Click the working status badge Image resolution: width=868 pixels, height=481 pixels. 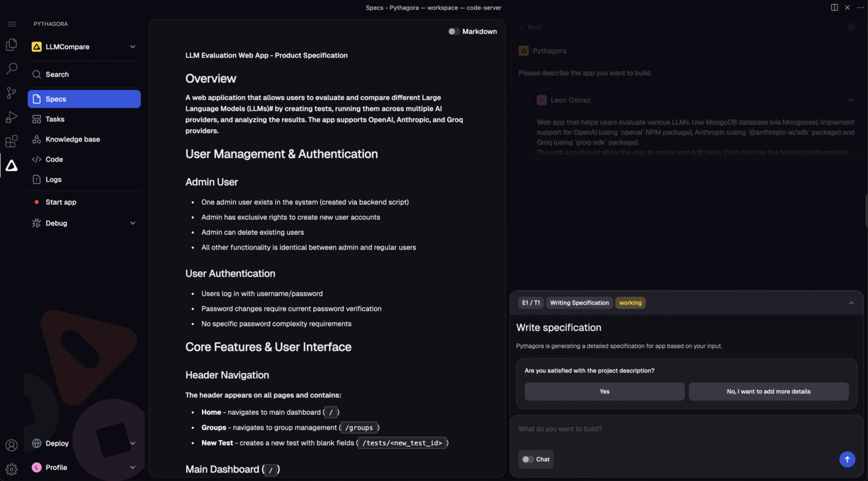631,303
